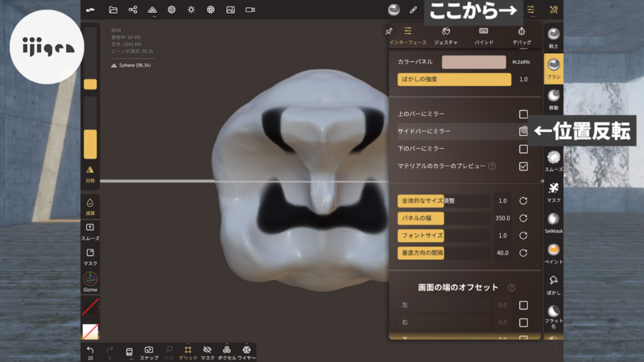Viewport: 644px width, 362px height.
Task: Adjust the 全体的なサイズ調整 slider
Action: coord(444,200)
